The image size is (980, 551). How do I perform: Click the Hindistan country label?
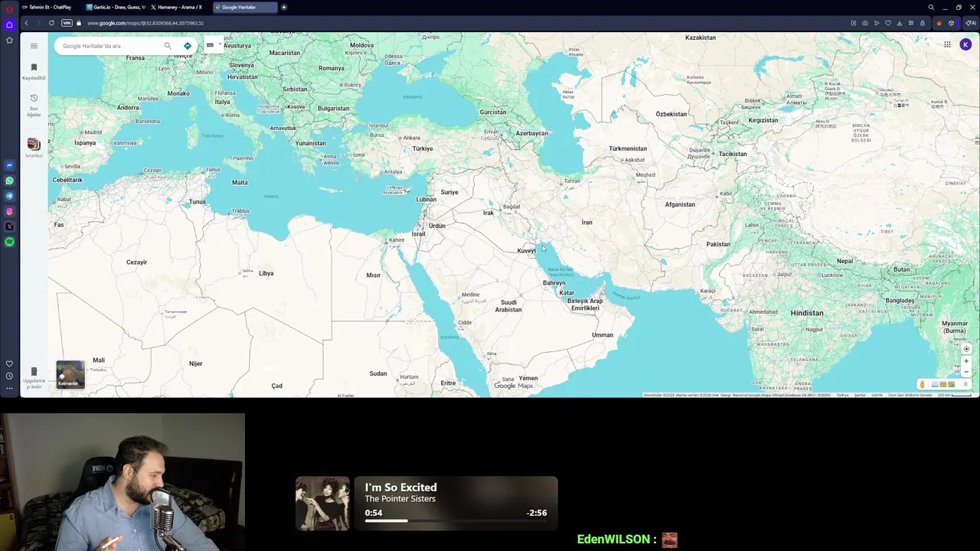pyautogui.click(x=807, y=313)
